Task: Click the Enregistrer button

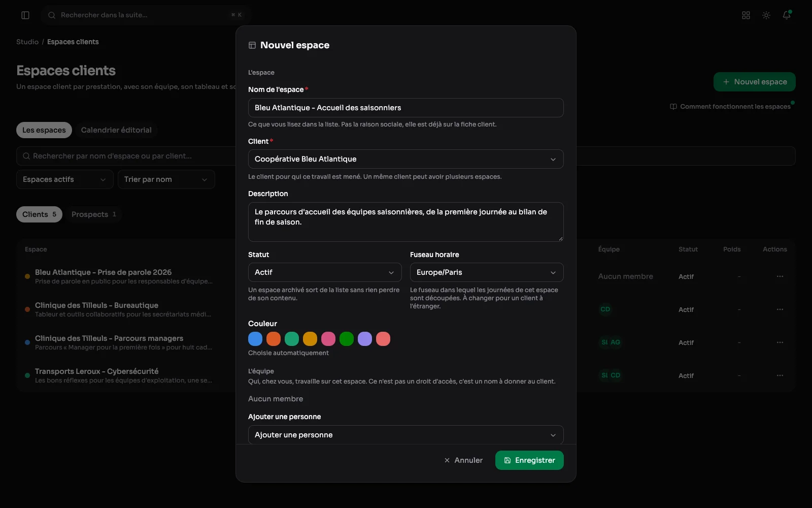Action: [x=529, y=460]
